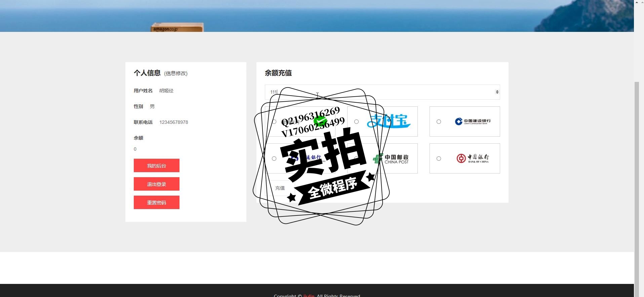The height and width of the screenshot is (297, 644).
Task: Click the 充值 recharge button
Action: [x=280, y=188]
